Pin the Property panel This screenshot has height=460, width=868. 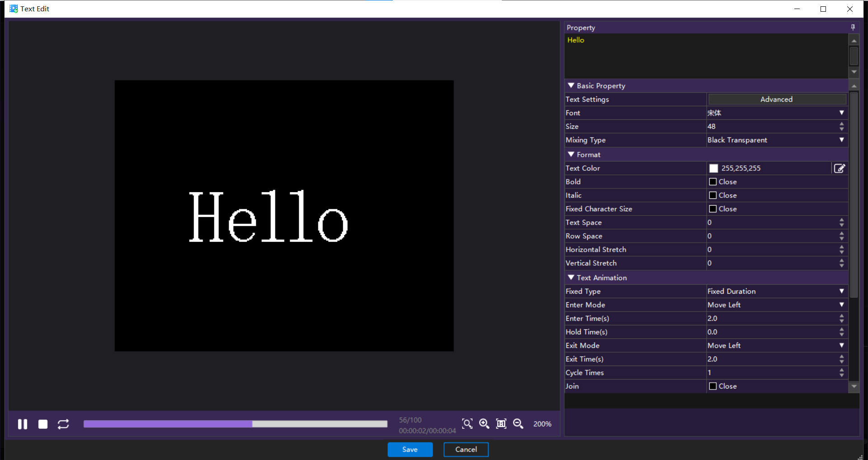[853, 27]
